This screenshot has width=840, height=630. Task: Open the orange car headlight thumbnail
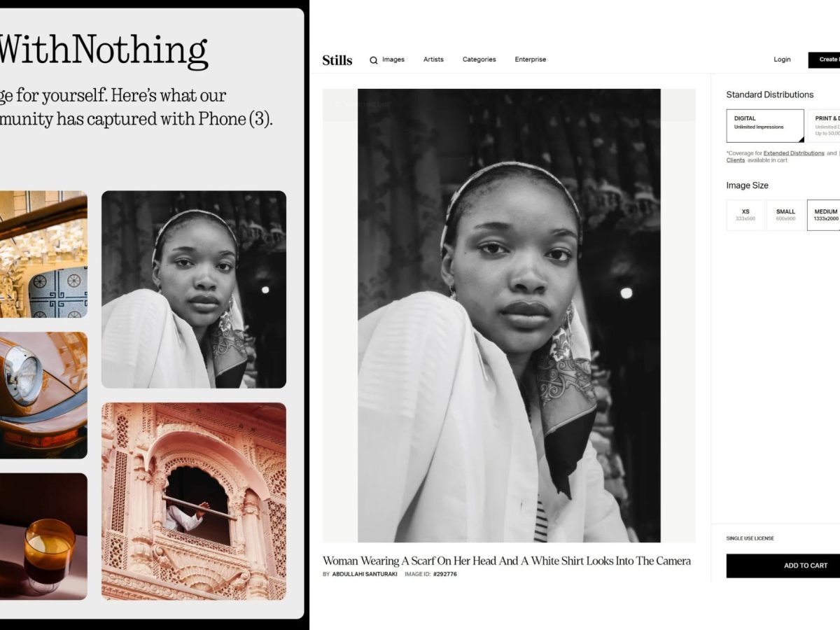click(43, 395)
